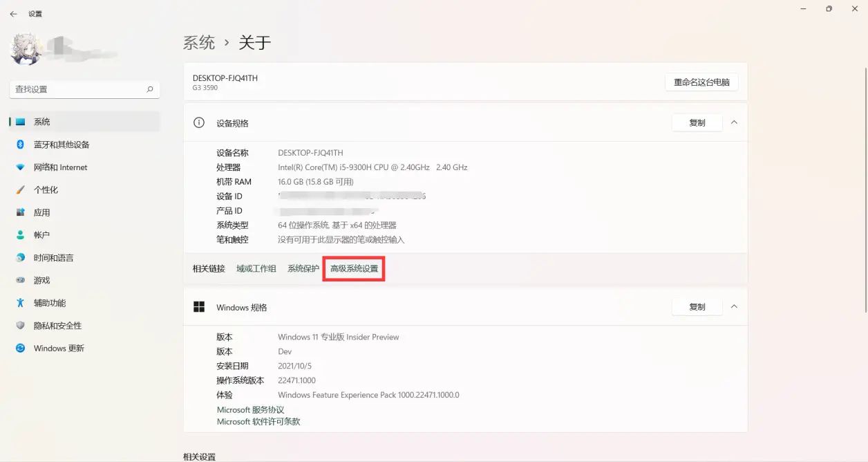
Task: Open 蓝牙和其他设备 via its Bluetooth icon
Action: point(21,145)
